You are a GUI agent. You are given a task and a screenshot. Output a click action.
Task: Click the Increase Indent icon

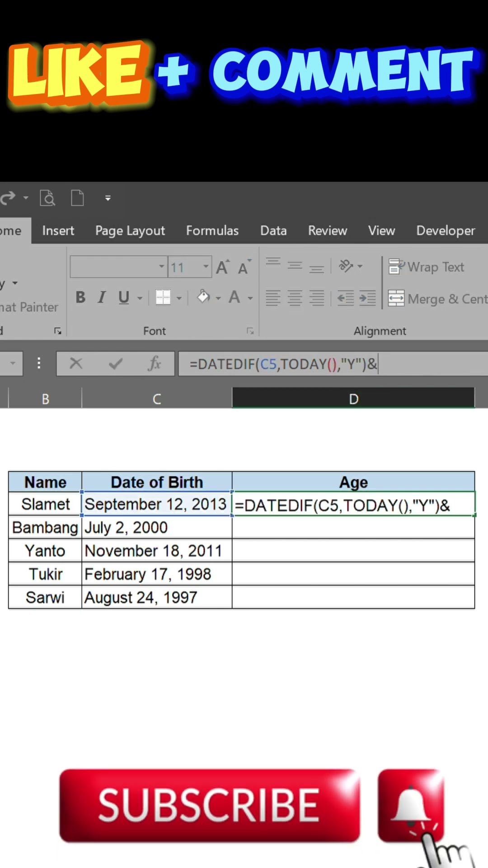coord(367,298)
